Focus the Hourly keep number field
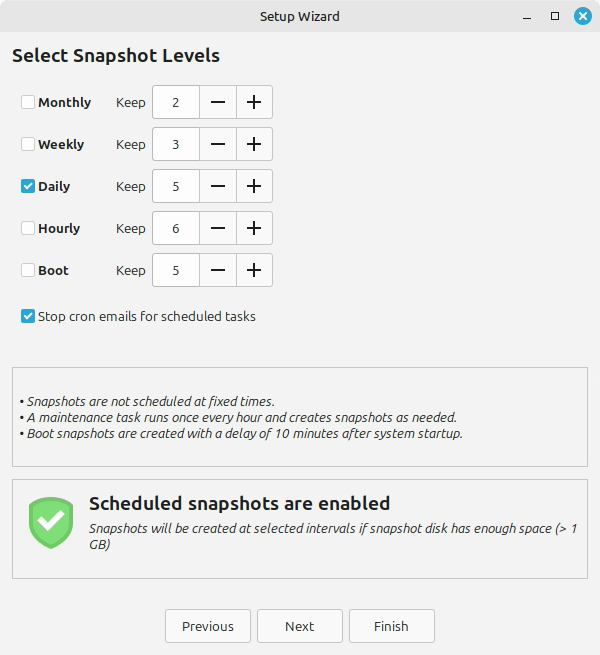 [x=176, y=228]
